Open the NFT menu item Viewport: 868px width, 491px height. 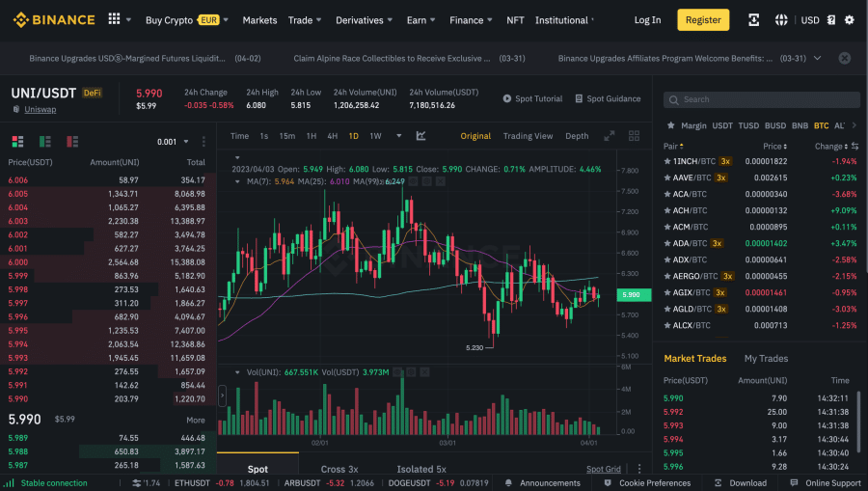[x=515, y=20]
